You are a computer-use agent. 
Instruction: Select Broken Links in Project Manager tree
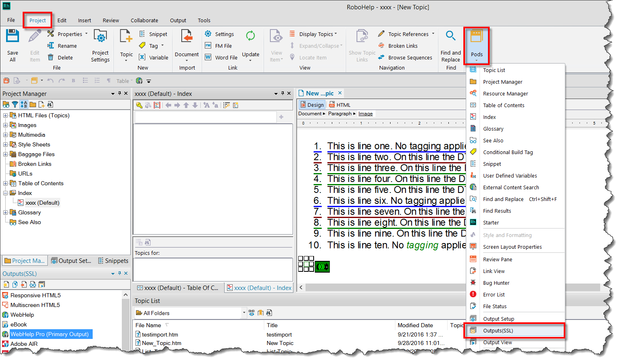(35, 164)
